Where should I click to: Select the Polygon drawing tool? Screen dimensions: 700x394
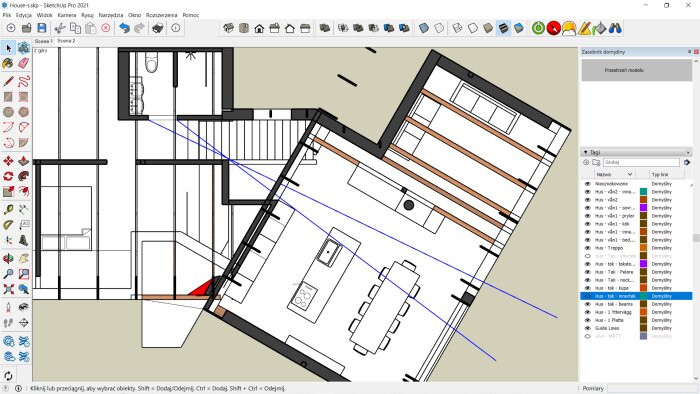[x=24, y=112]
